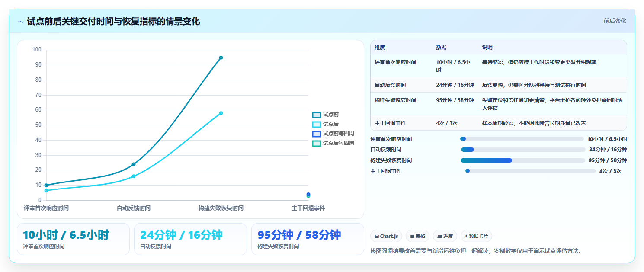Viewport: 644px width, 272px height.
Task: Click the 构建失败恢复时间 progress bar
Action: coord(522,160)
